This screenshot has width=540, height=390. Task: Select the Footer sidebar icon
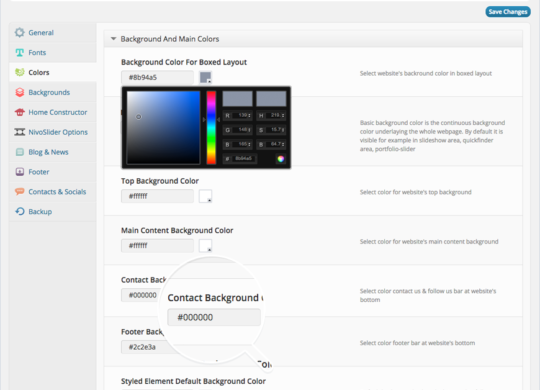click(x=20, y=172)
